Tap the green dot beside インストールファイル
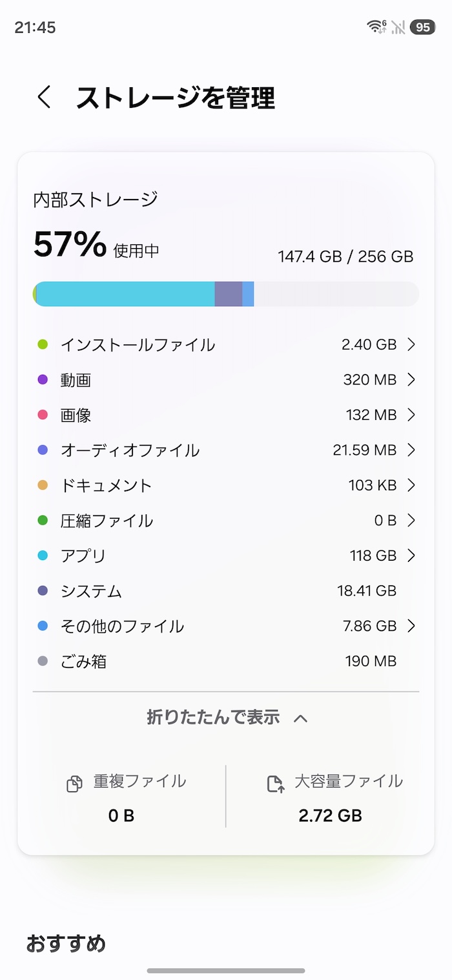This screenshot has height=980, width=452. coord(41,344)
